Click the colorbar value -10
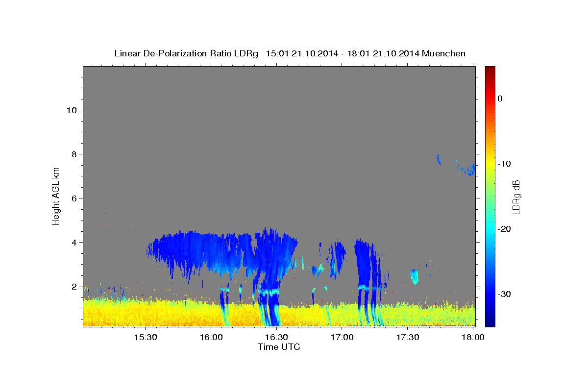Screen dimensions: 588x392 [504, 164]
